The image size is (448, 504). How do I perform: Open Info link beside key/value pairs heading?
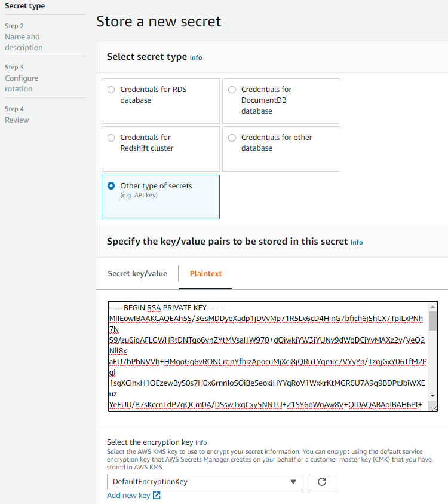tap(357, 242)
